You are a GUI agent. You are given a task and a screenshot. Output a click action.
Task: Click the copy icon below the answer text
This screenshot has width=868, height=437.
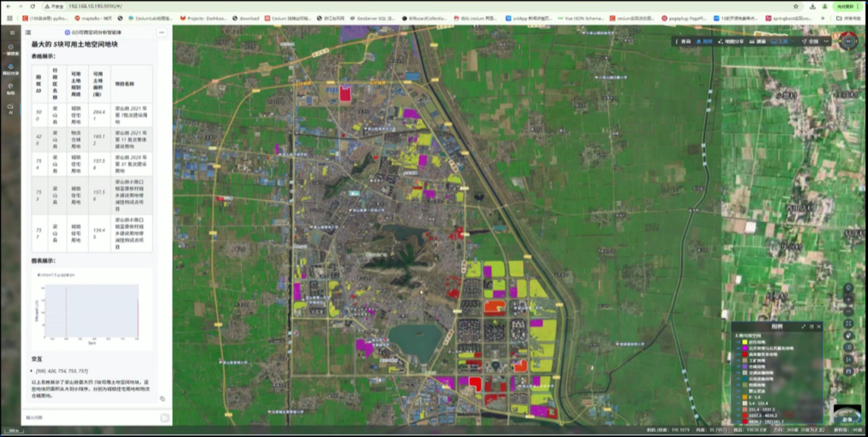[162, 399]
